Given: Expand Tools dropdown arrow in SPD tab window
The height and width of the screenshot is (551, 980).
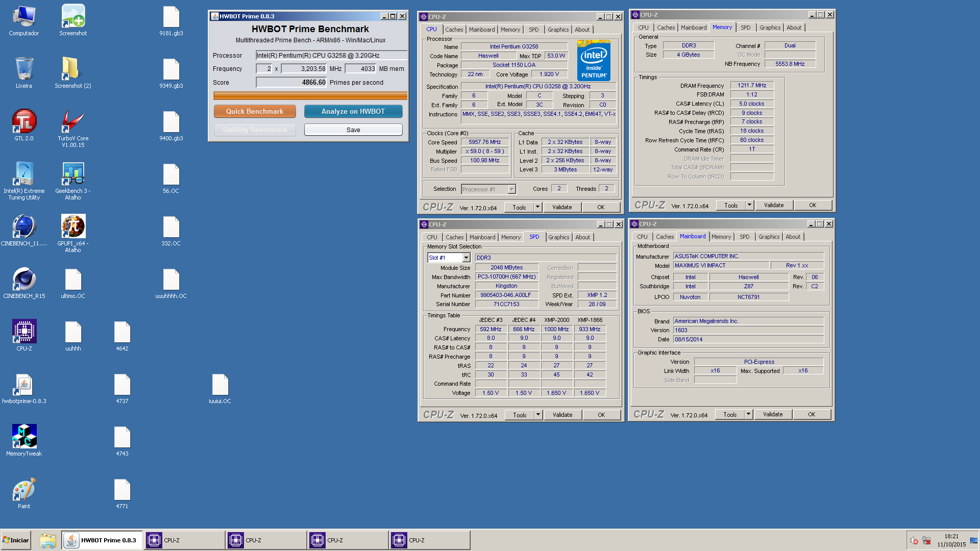Looking at the screenshot, I should coord(538,415).
